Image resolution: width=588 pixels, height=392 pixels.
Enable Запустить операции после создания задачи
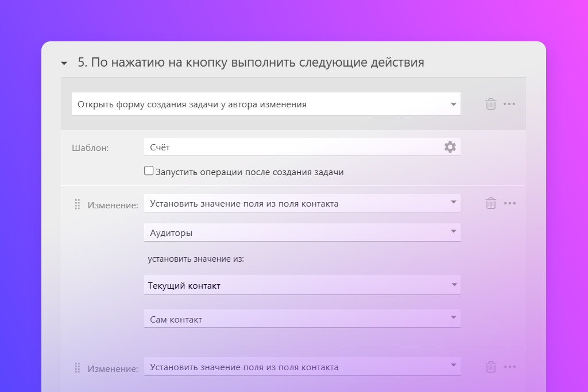point(149,171)
